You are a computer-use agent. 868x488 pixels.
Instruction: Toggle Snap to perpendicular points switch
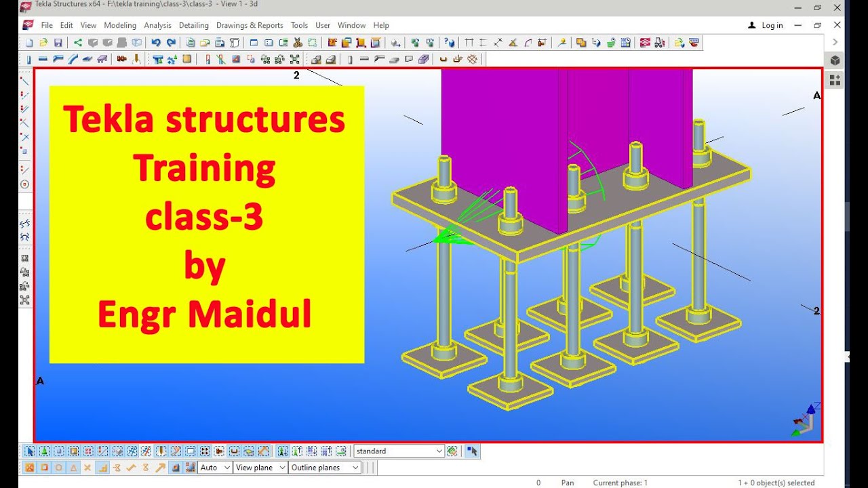coord(102,467)
